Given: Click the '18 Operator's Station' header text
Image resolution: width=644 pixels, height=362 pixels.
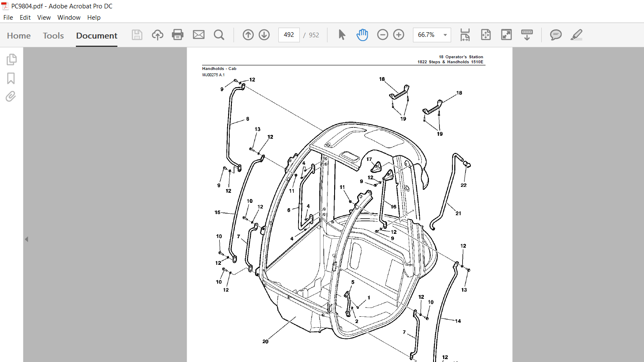Looking at the screenshot, I should [461, 57].
